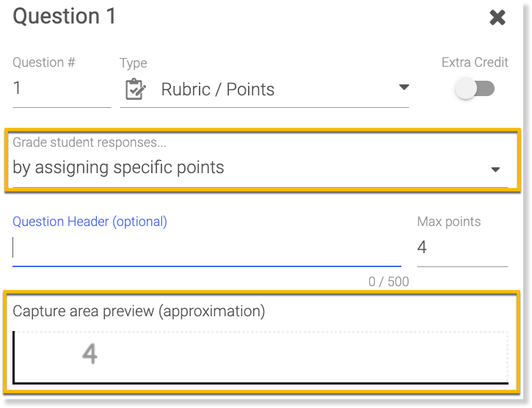The image size is (532, 408).
Task: Edit the Max points value field
Action: coord(462,248)
